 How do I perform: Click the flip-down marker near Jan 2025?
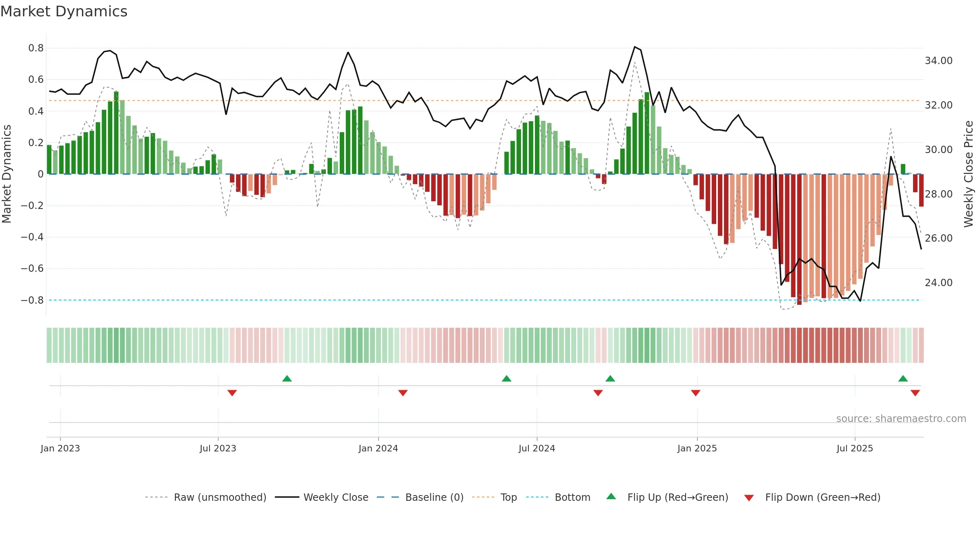pyautogui.click(x=695, y=393)
